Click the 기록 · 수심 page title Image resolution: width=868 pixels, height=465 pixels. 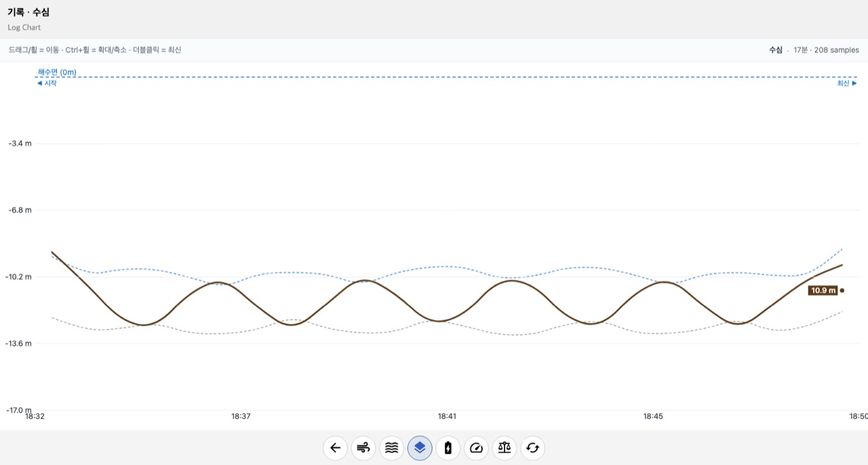pyautogui.click(x=28, y=12)
